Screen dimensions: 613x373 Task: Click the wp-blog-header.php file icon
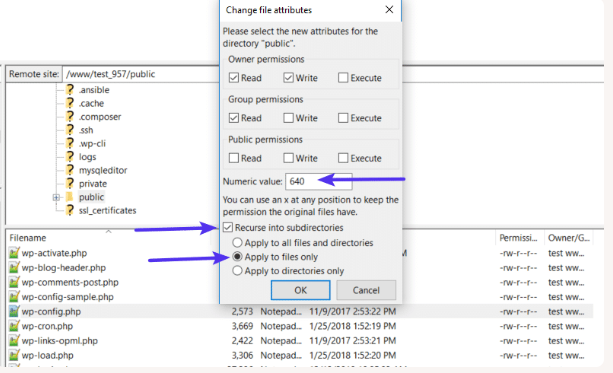(x=14, y=268)
